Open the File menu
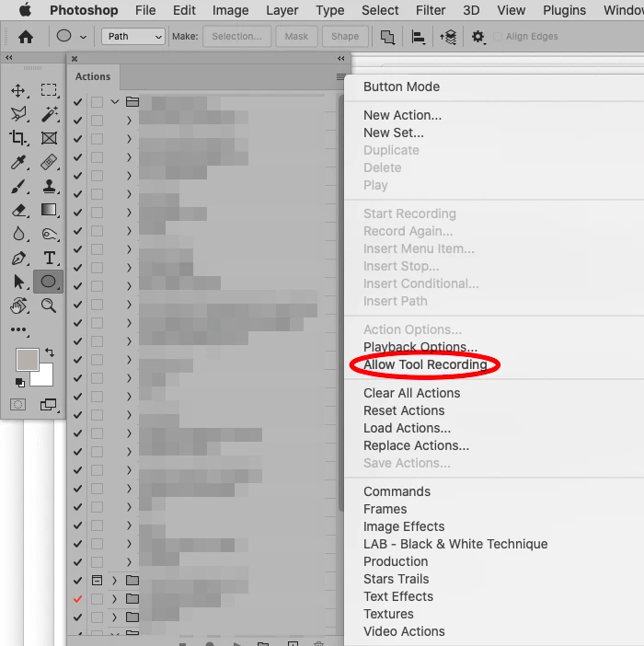 145,10
